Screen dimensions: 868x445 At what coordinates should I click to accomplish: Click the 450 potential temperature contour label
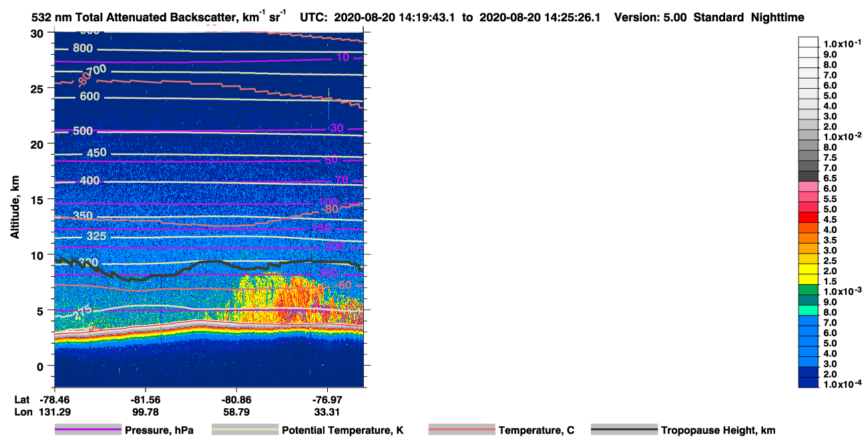(x=97, y=153)
